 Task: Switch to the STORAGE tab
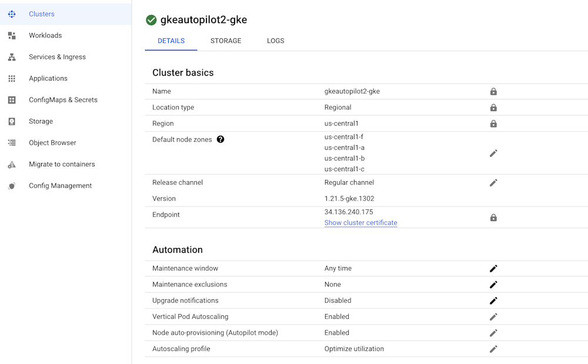click(x=225, y=41)
